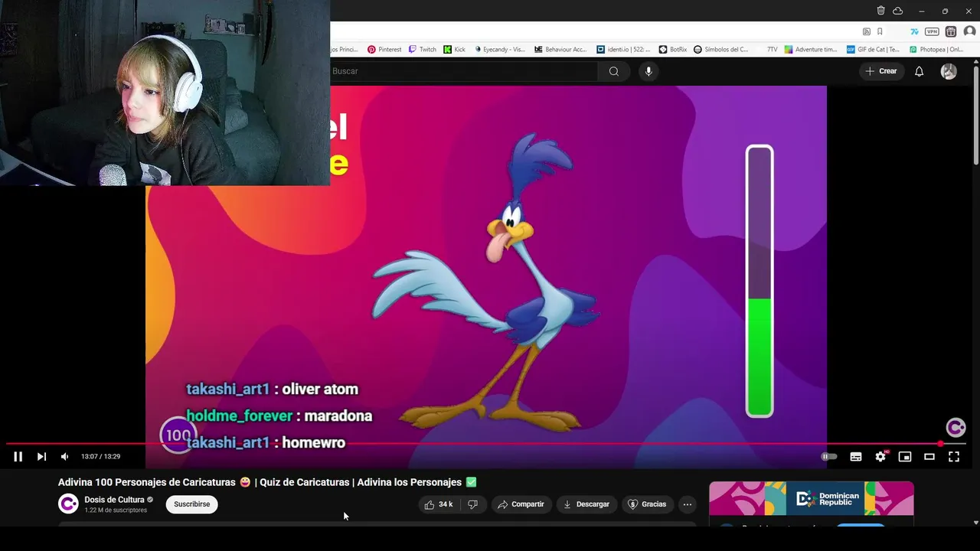Open the Adventure tim... bookmark
980x551 pixels.
pos(811,49)
